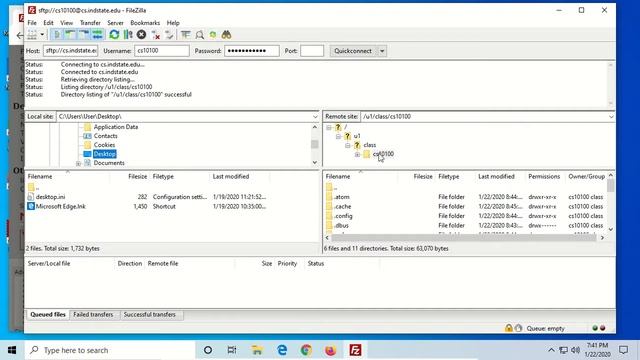Reconnect to last server icon
640x360 pixels.
point(169,35)
